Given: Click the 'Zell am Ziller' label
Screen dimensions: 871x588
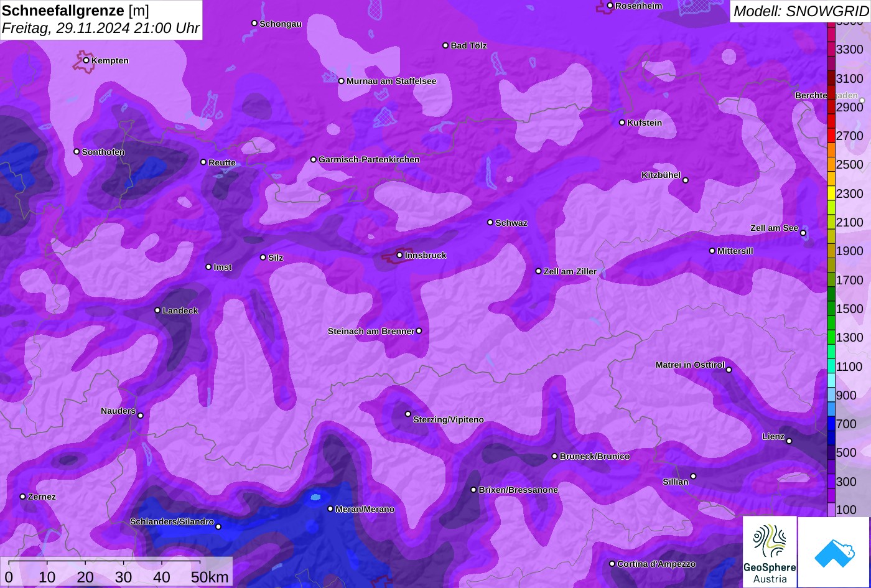Looking at the screenshot, I should point(570,271).
